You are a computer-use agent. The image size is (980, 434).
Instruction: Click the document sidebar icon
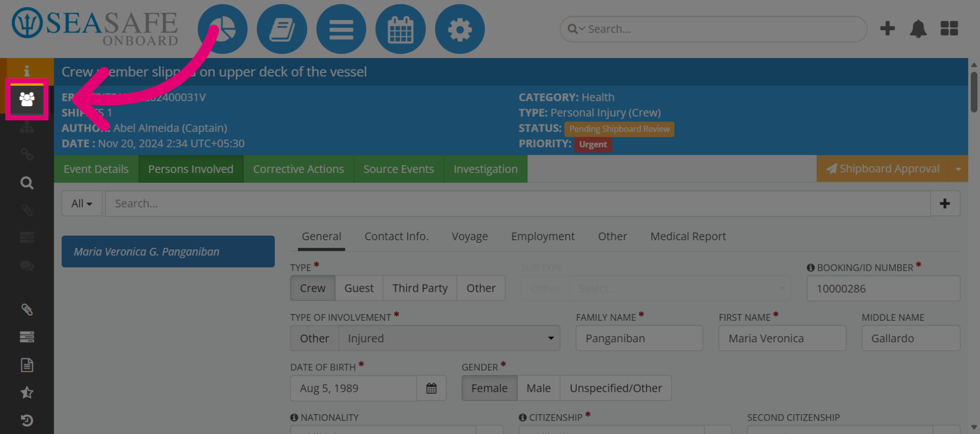pyautogui.click(x=27, y=365)
